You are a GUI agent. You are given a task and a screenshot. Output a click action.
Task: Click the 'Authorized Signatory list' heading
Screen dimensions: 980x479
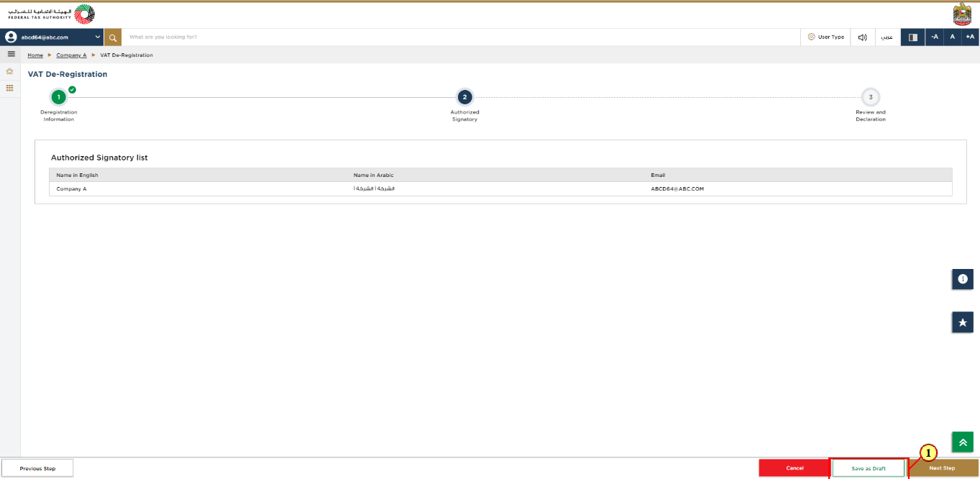tap(99, 158)
